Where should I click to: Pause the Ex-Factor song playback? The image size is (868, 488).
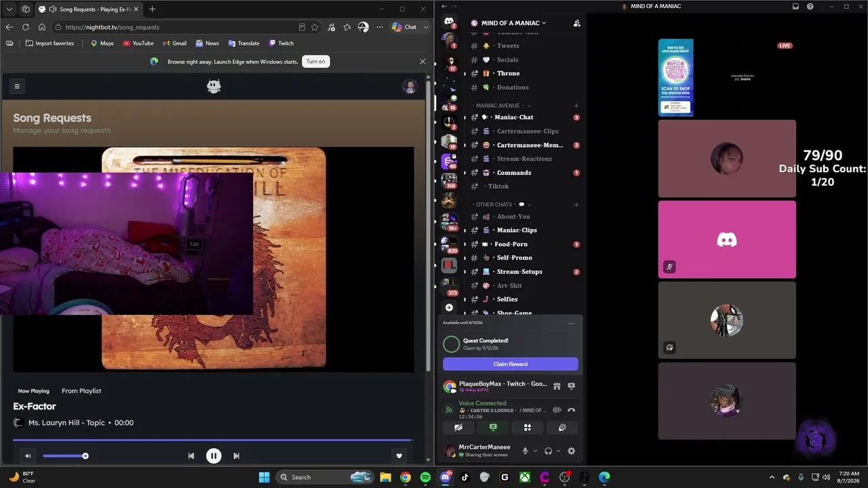pyautogui.click(x=213, y=456)
